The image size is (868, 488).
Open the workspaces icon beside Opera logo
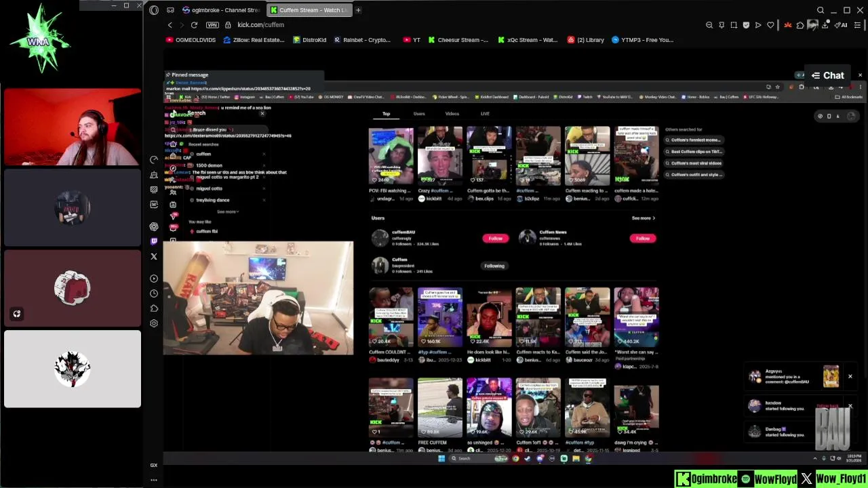[170, 10]
